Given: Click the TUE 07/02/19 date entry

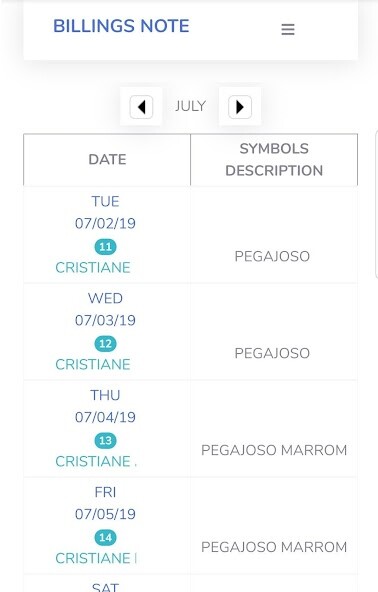Looking at the screenshot, I should [x=105, y=213].
